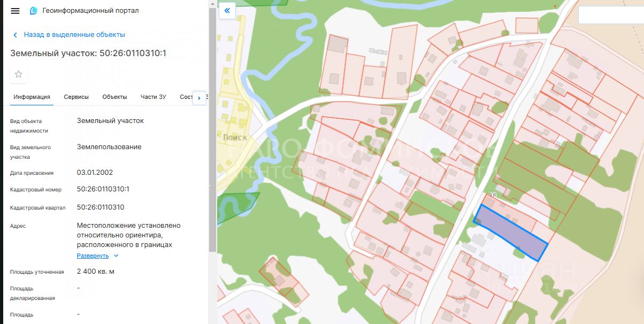Click the highlighted blue land parcel
This screenshot has width=644, height=324.
click(x=511, y=234)
